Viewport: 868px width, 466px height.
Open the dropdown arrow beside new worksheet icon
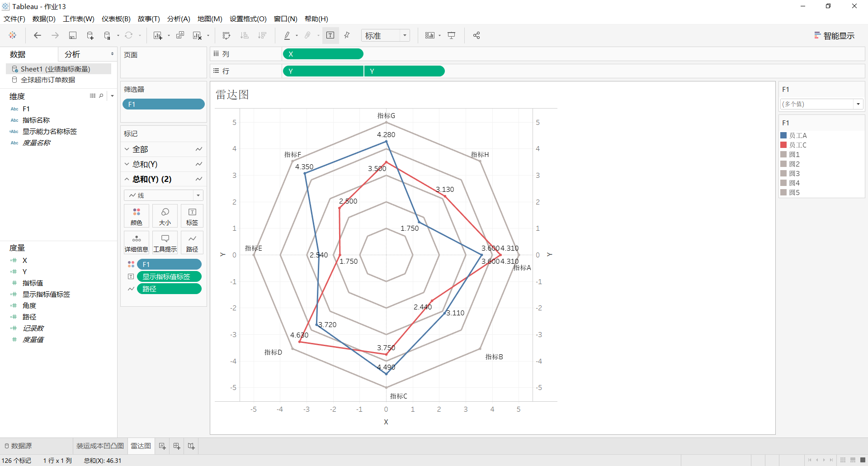169,36
